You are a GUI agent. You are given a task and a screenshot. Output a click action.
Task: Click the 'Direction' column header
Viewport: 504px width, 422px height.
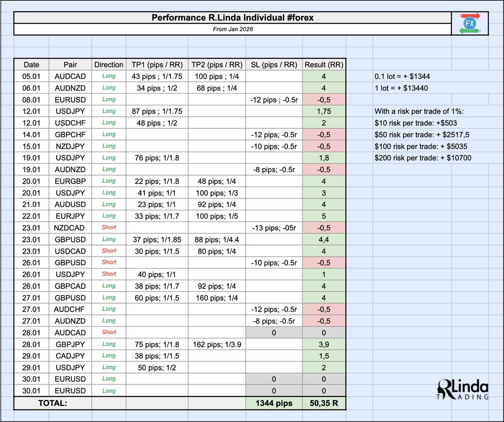[x=109, y=65]
